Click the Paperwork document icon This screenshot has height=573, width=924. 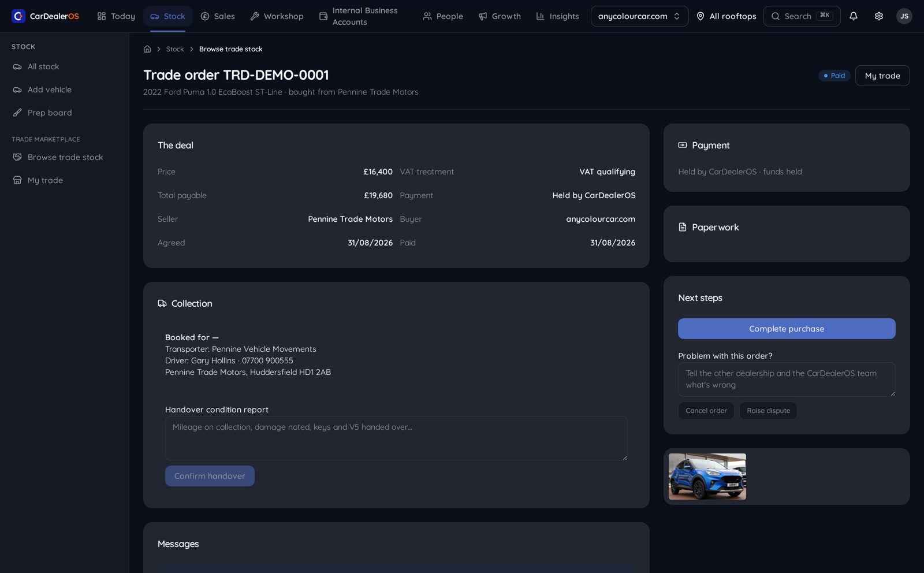click(683, 227)
